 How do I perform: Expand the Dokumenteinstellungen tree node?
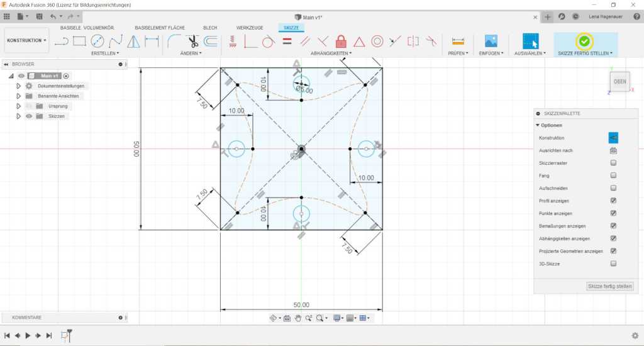tap(18, 86)
